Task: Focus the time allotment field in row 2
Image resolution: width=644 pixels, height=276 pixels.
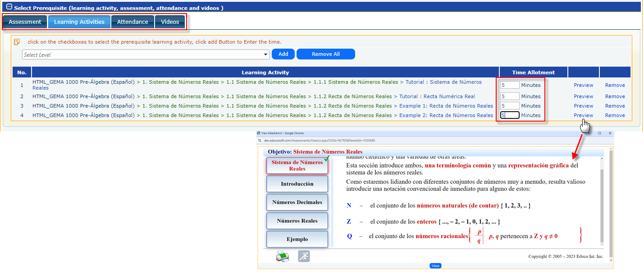Action: pyautogui.click(x=509, y=96)
